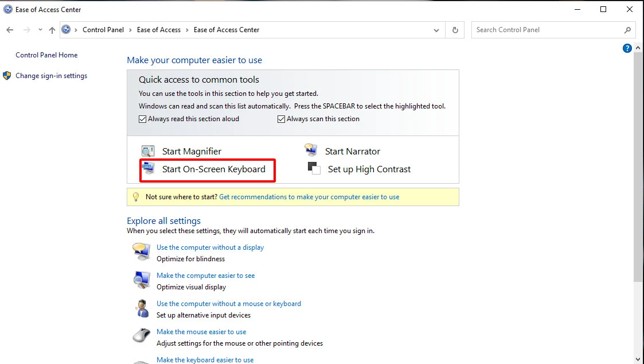Toggle Always scan this section checkbox

(x=282, y=119)
